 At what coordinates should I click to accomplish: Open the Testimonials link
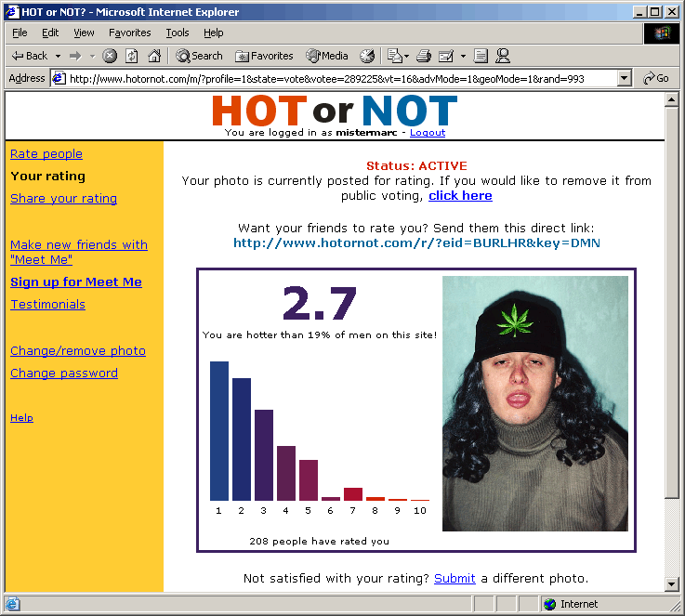click(x=47, y=305)
